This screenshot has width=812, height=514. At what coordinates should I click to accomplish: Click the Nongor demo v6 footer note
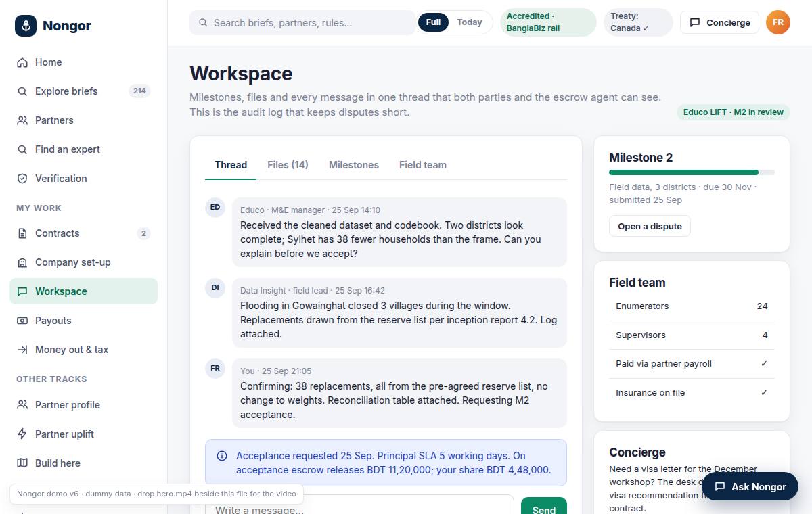coord(156,494)
